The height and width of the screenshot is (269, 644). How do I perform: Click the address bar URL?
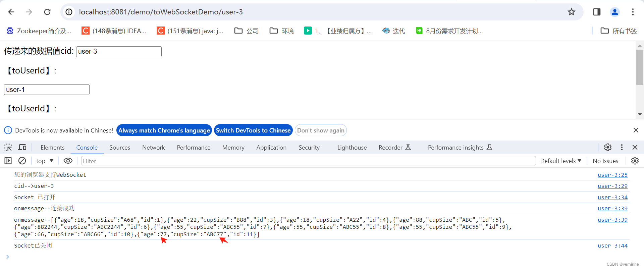[x=161, y=12]
